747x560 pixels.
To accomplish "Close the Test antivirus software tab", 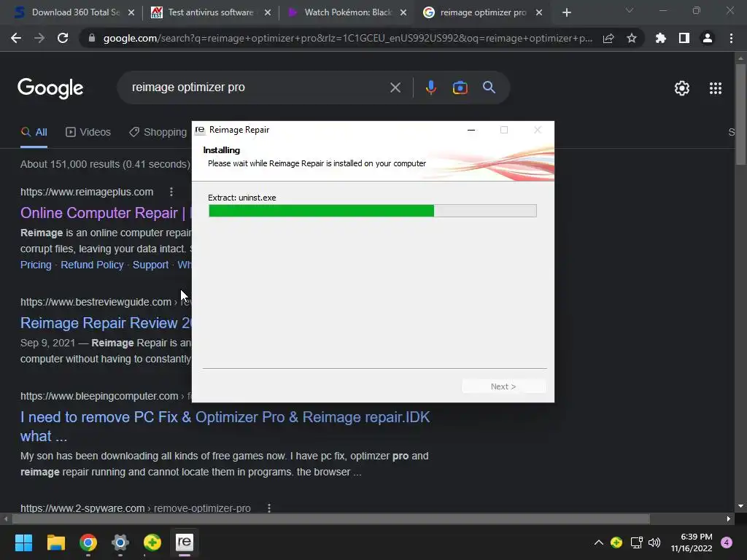I will [268, 13].
